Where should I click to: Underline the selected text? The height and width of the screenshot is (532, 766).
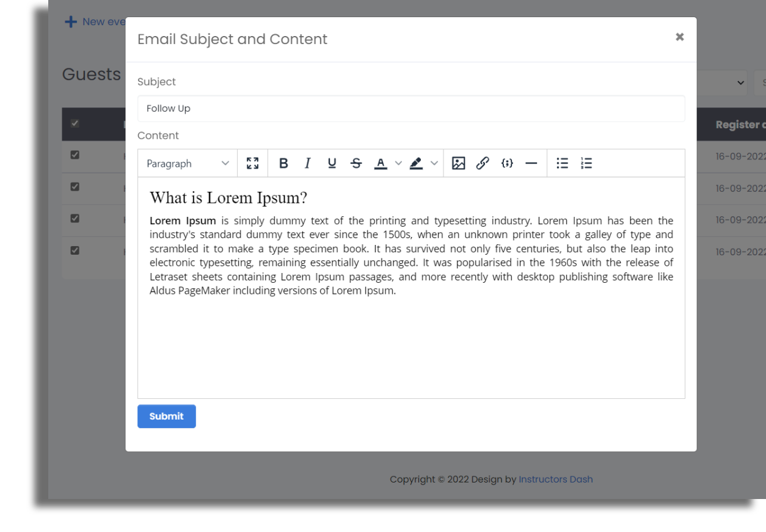(x=332, y=163)
